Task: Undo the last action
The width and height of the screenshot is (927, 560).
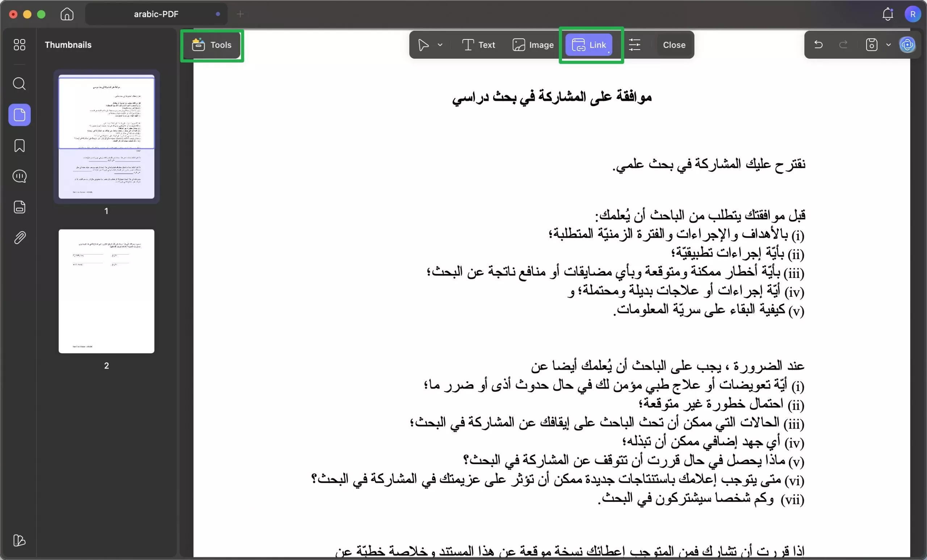Action: [x=819, y=45]
